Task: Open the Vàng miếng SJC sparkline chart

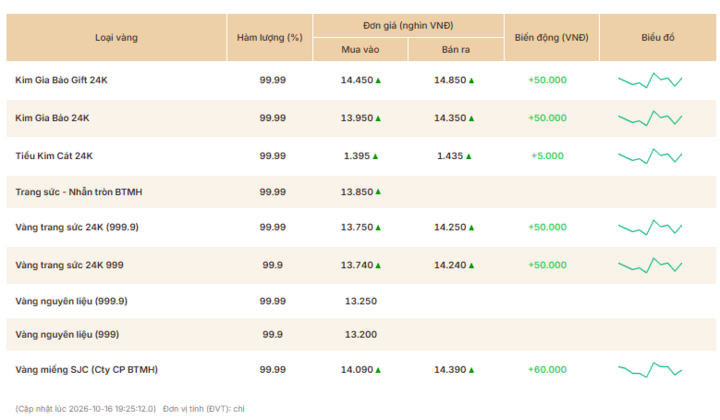Action: (x=650, y=370)
